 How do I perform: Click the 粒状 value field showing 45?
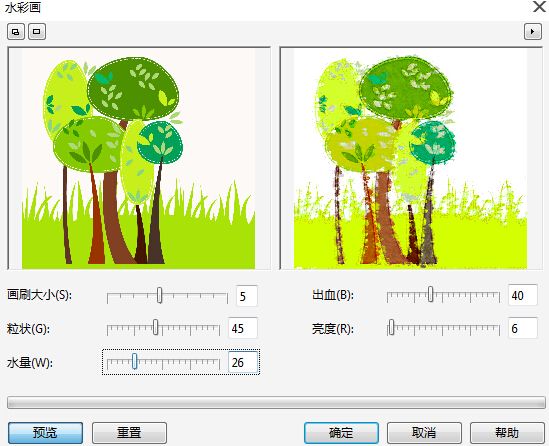coord(243,328)
